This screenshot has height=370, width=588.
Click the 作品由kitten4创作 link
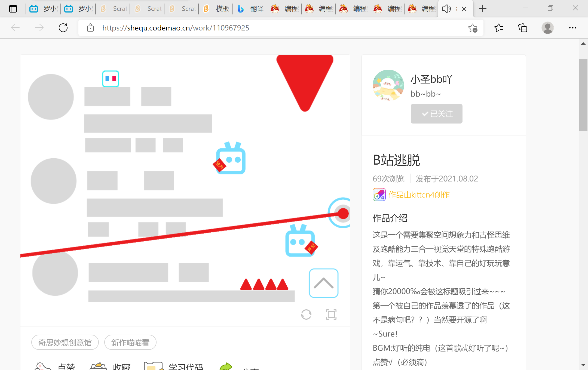pyautogui.click(x=419, y=195)
